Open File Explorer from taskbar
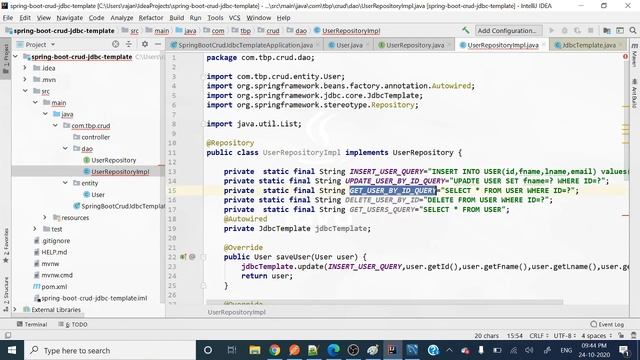This screenshot has height=360, width=640. point(255,350)
